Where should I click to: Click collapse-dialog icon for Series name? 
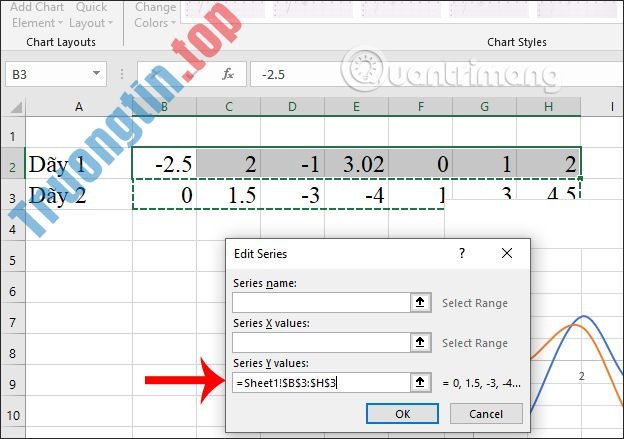(x=420, y=302)
